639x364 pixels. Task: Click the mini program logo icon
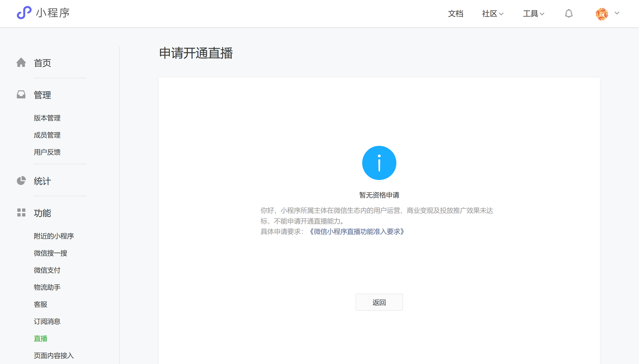(x=24, y=13)
